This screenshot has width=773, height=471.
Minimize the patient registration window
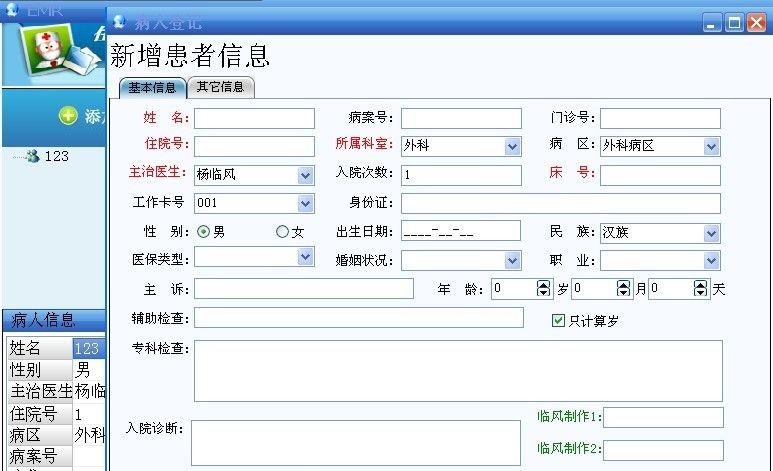click(x=711, y=23)
